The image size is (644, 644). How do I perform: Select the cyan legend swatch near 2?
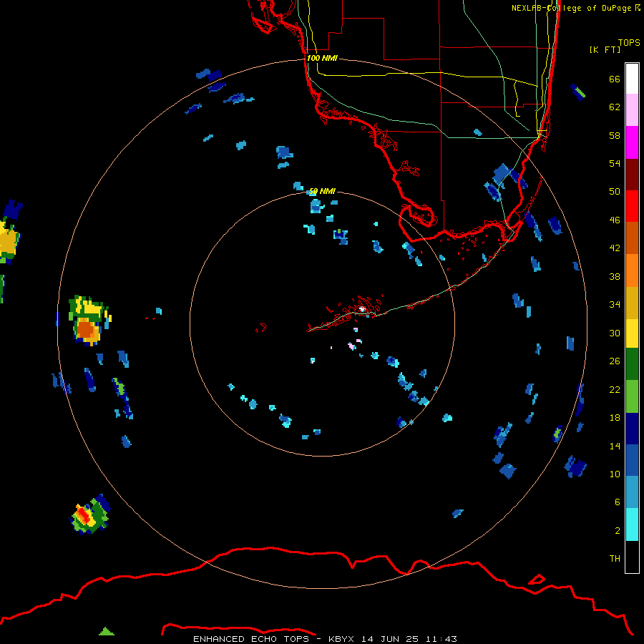coord(632,525)
